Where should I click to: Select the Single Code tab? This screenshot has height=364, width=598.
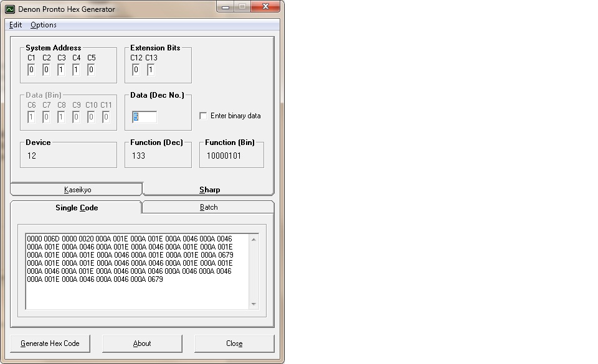(77, 207)
